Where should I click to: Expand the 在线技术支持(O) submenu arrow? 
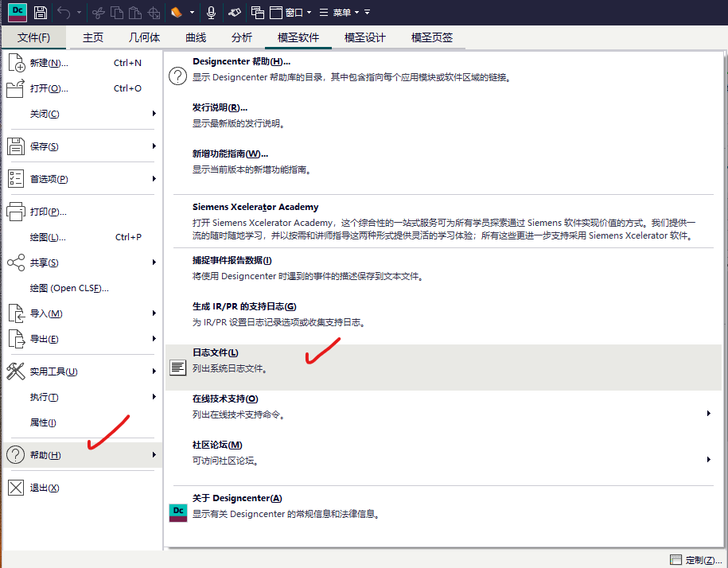pyautogui.click(x=708, y=413)
